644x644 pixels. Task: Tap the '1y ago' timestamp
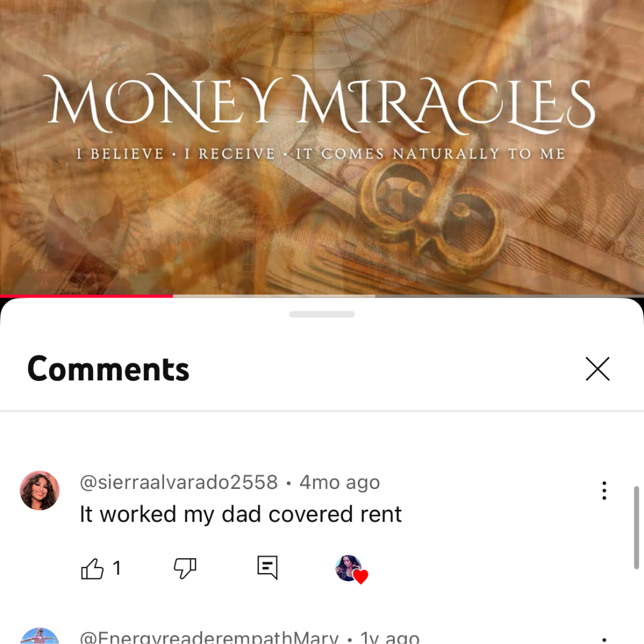(390, 637)
